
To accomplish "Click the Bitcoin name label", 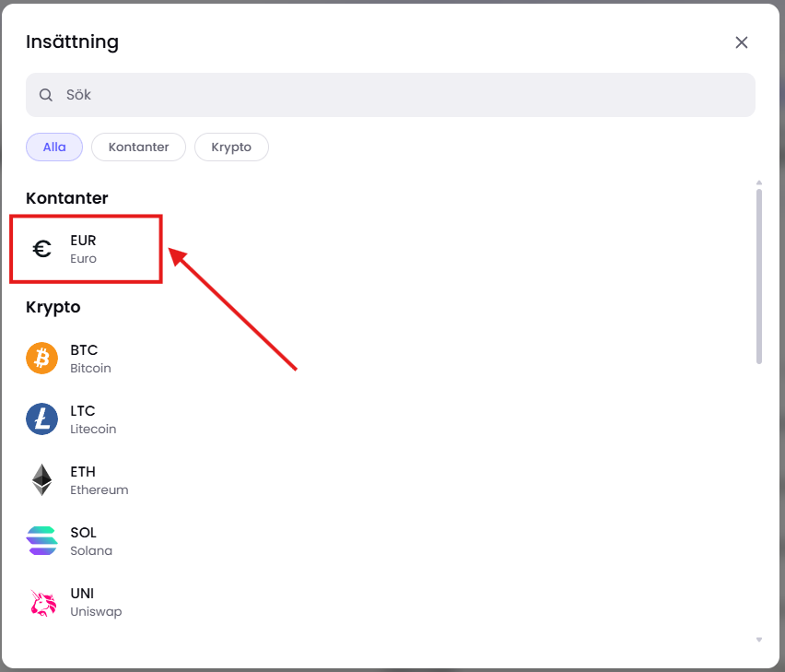I will [x=90, y=368].
